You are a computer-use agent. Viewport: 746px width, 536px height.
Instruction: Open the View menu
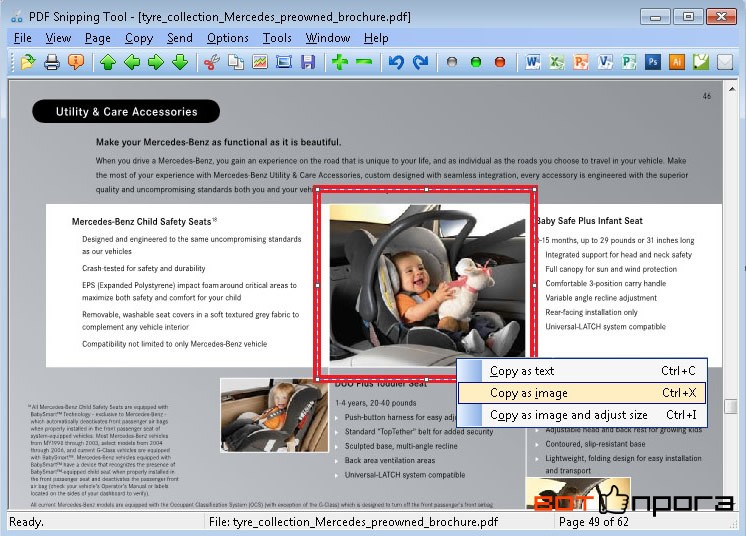[59, 38]
